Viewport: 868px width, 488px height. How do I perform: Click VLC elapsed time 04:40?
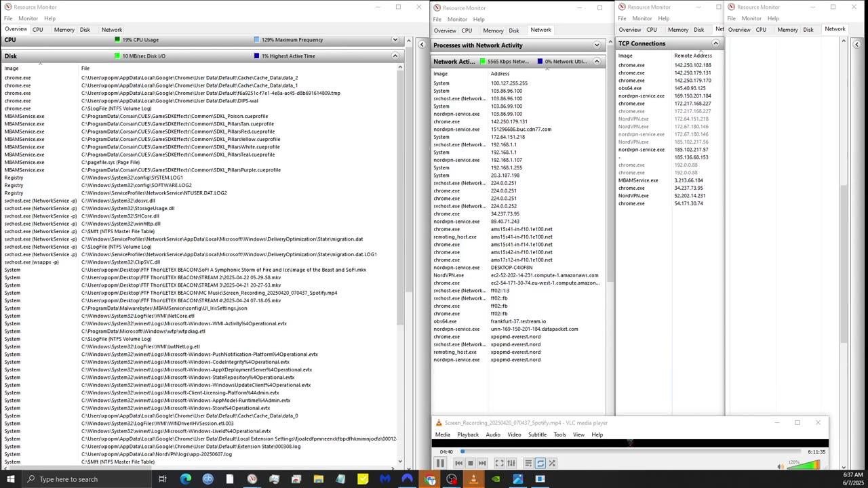(446, 452)
